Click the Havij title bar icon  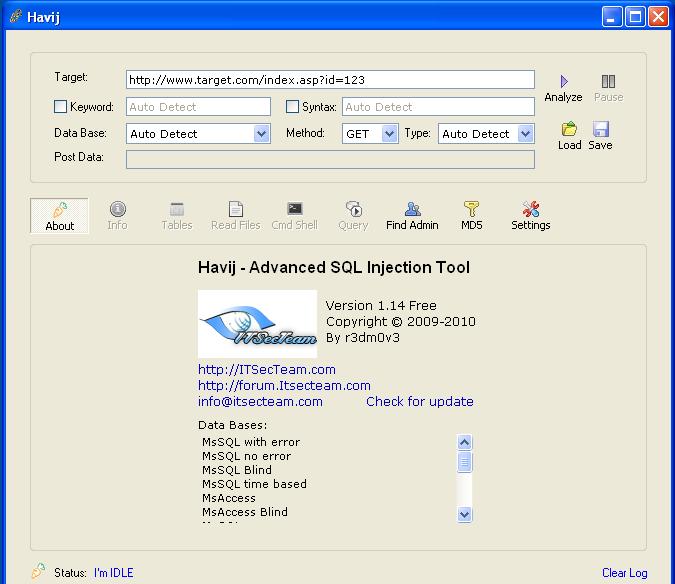coord(16,16)
